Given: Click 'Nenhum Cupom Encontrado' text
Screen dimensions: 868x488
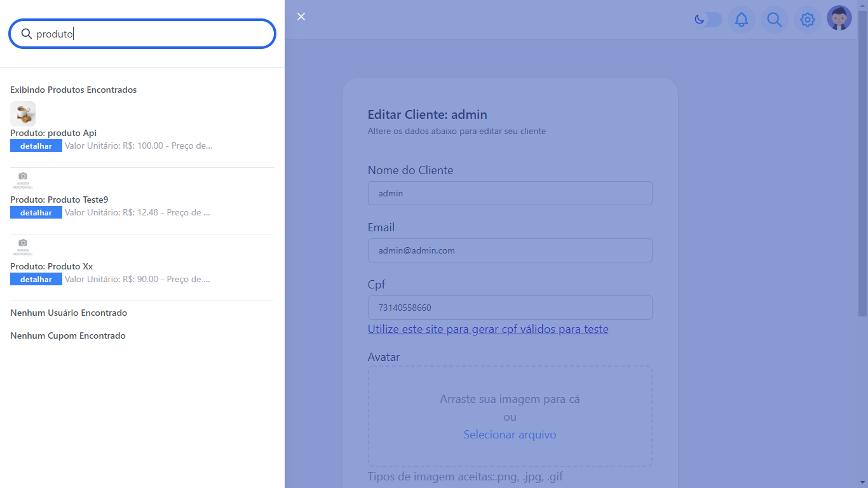Looking at the screenshot, I should (x=68, y=335).
